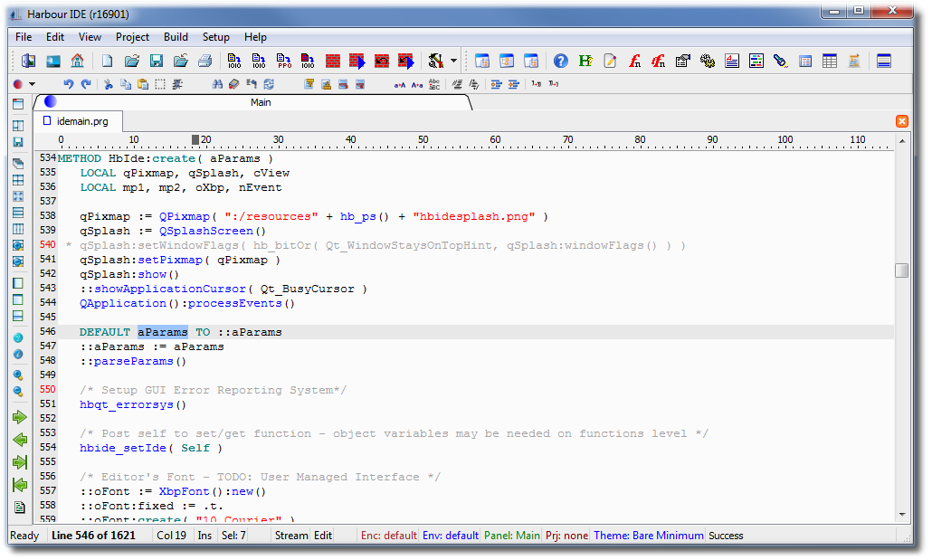Click the flashlight search icon in toolbar
This screenshot has height=560, width=932.
(780, 61)
